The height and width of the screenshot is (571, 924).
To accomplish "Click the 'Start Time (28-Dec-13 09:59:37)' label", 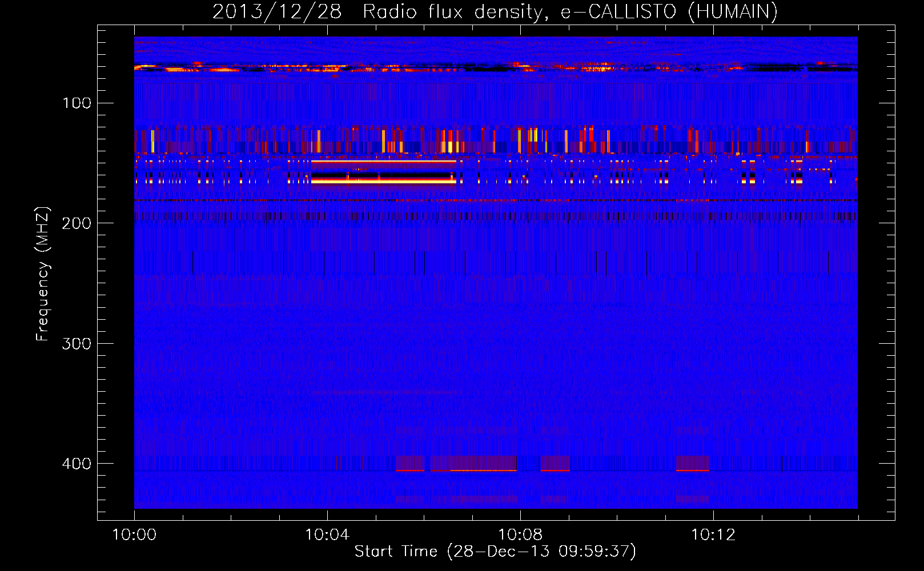I will coord(495,552).
